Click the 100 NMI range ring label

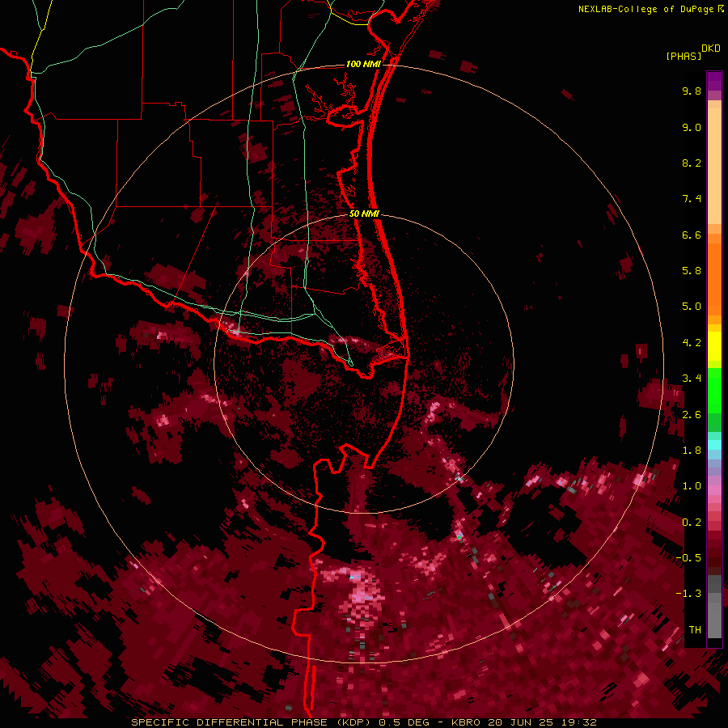[363, 64]
